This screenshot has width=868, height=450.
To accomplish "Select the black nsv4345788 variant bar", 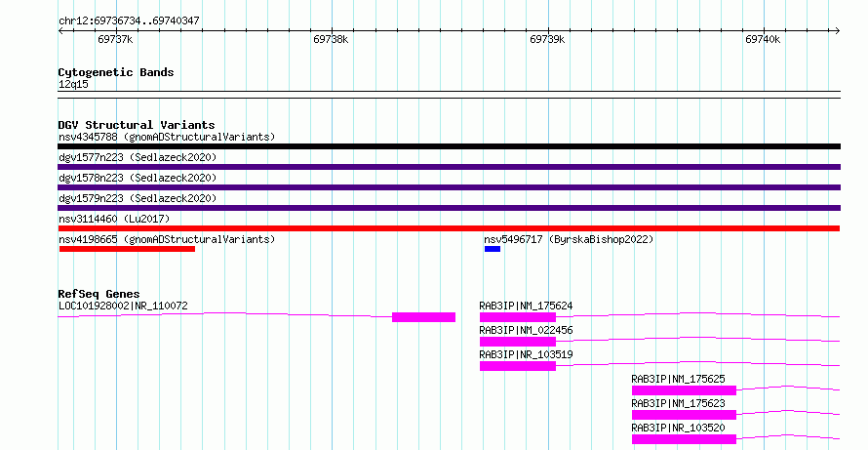I will click(449, 146).
